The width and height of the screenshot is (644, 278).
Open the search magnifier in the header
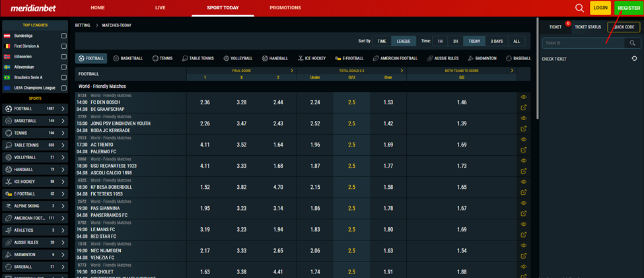pyautogui.click(x=579, y=8)
